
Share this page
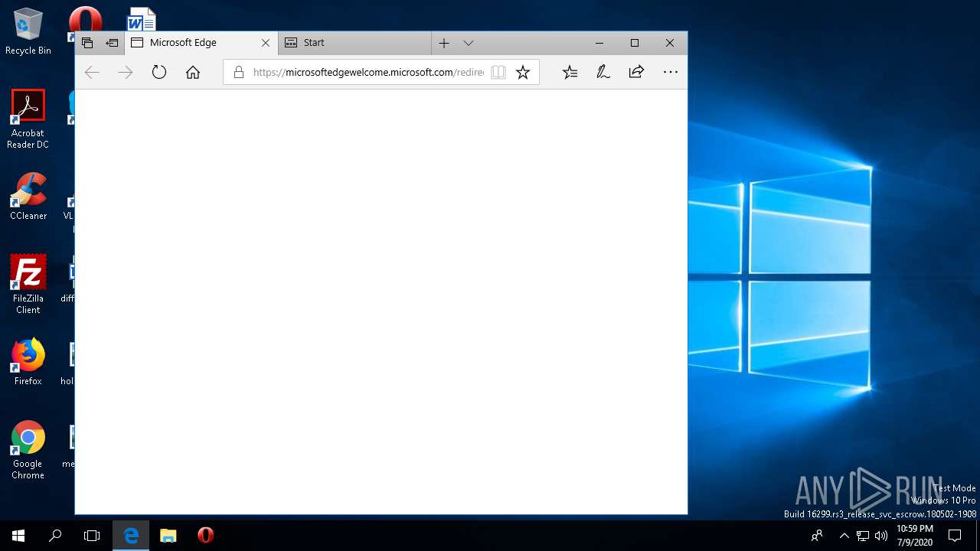636,72
